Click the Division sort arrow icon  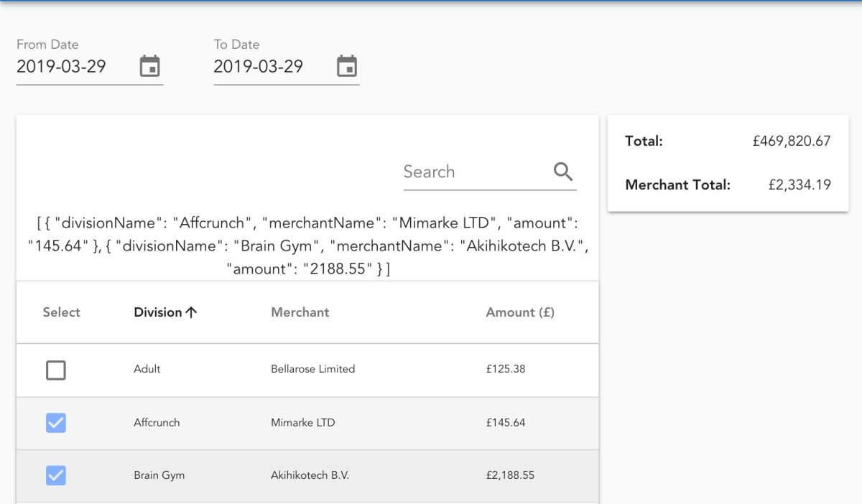pyautogui.click(x=191, y=312)
